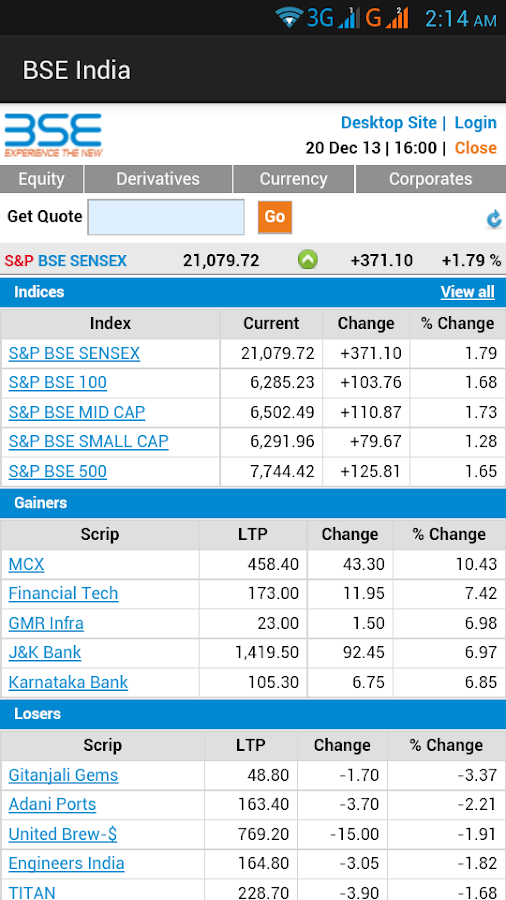
Task: Tap the Wi-Fi status icon
Action: pos(289,18)
